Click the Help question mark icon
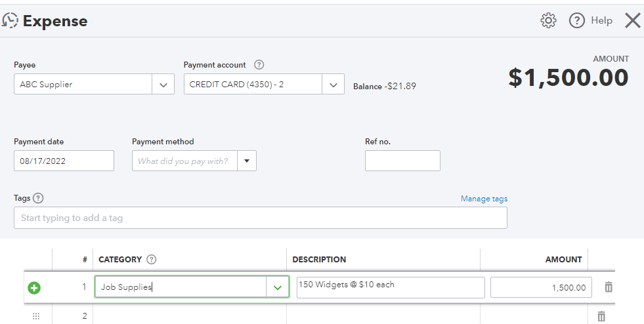 [x=576, y=20]
